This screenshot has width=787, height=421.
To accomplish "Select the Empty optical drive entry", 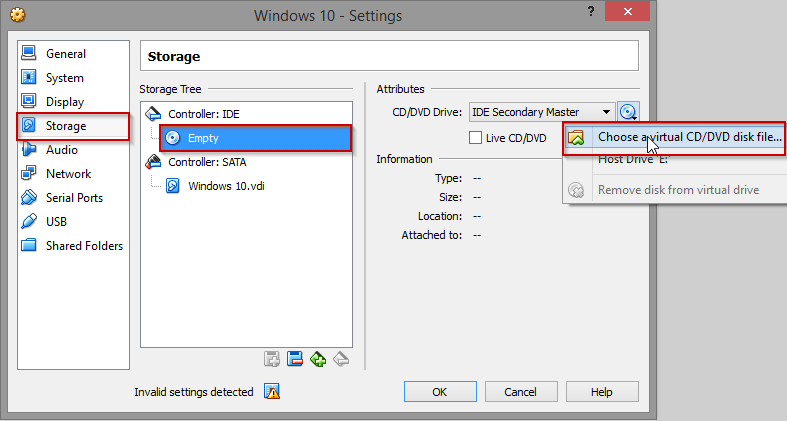I will point(256,138).
